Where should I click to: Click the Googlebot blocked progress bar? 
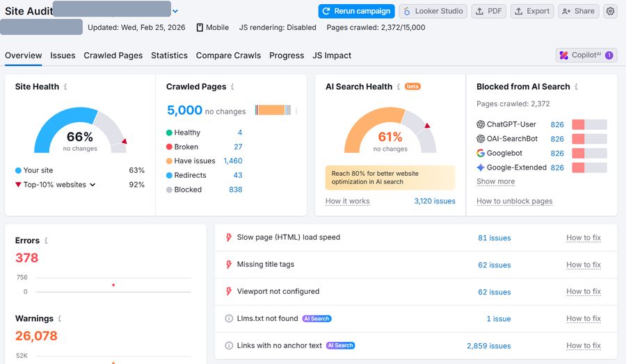589,153
